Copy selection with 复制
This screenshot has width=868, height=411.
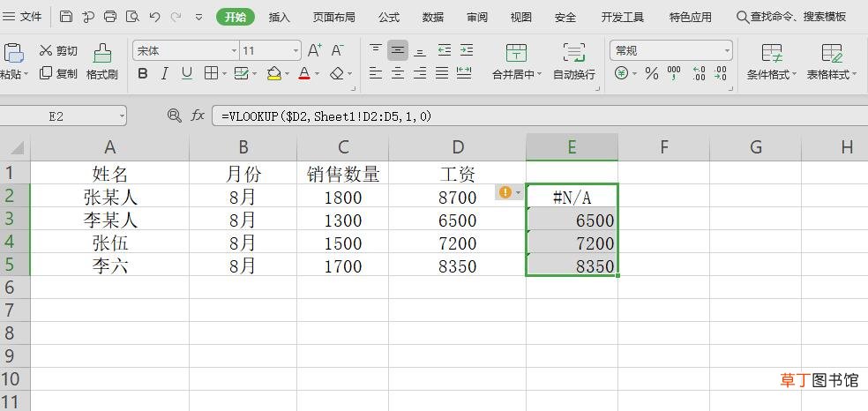pos(58,73)
